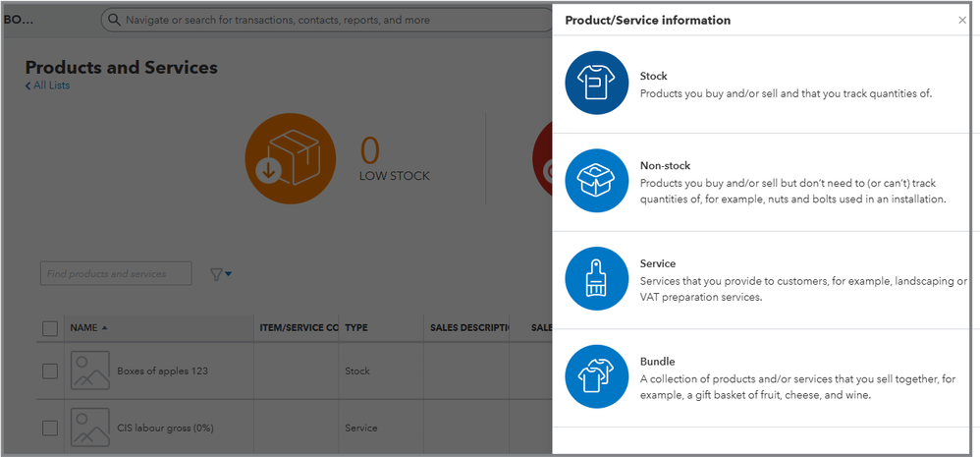The image size is (980, 457).
Task: Close the Product/Service information panel
Action: (961, 20)
